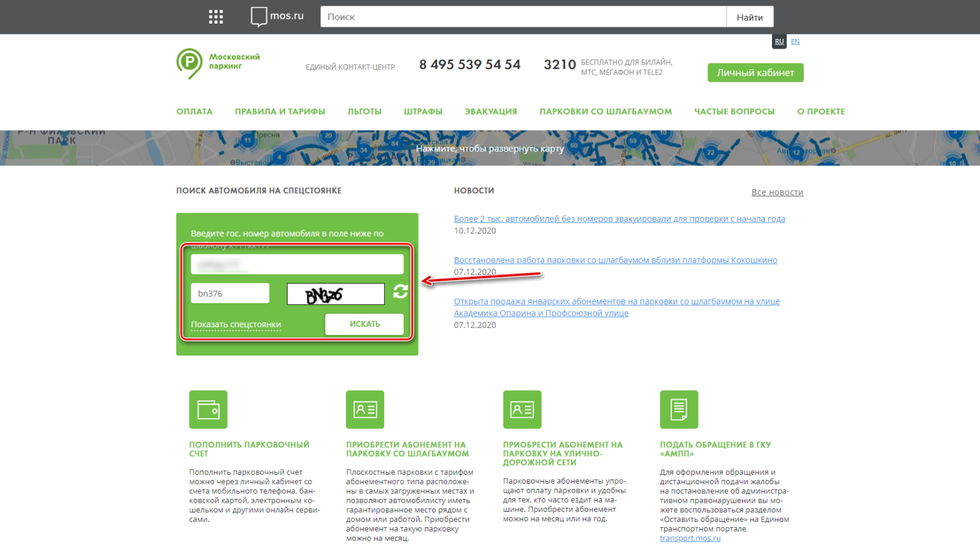
Task: Click ПОПОЛНИТЬ ПАРКОВОЧНЫЙ СЧЕТ heading
Action: [249, 449]
